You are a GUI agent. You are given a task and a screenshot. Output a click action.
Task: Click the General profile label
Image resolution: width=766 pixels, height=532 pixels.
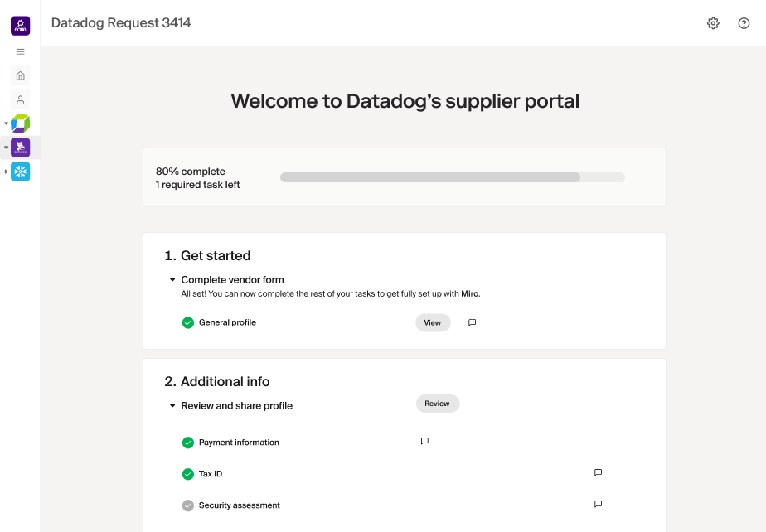(x=227, y=322)
